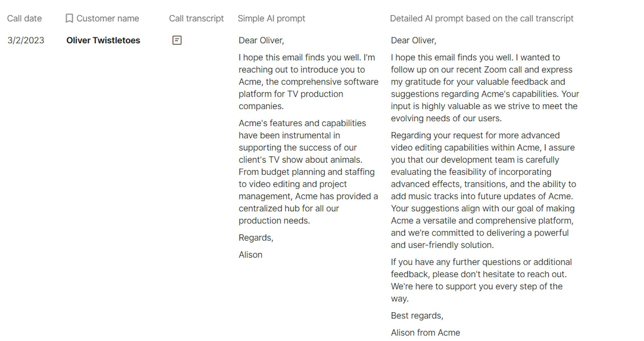
Task: Click the paragraph about further questions or feedback
Action: (x=481, y=280)
